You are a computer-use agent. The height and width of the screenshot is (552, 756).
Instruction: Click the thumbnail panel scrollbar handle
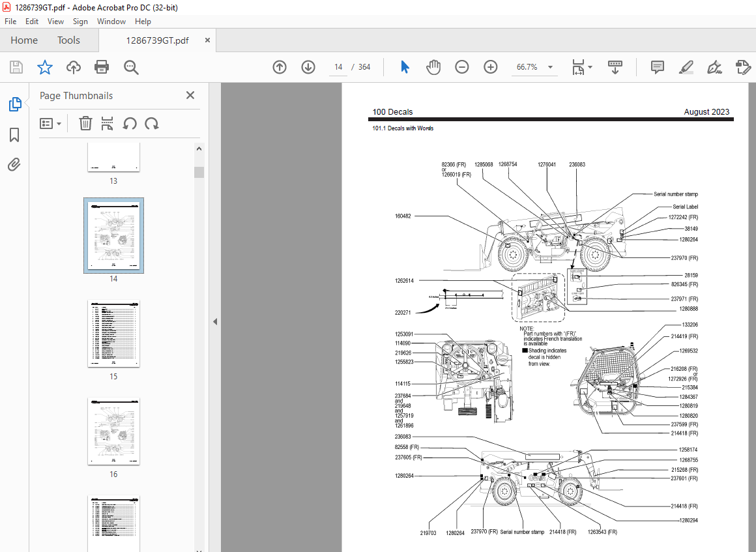199,172
